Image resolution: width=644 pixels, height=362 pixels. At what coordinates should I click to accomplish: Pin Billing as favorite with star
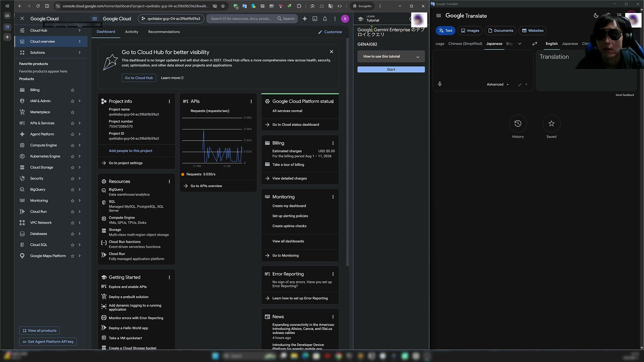coord(72,90)
